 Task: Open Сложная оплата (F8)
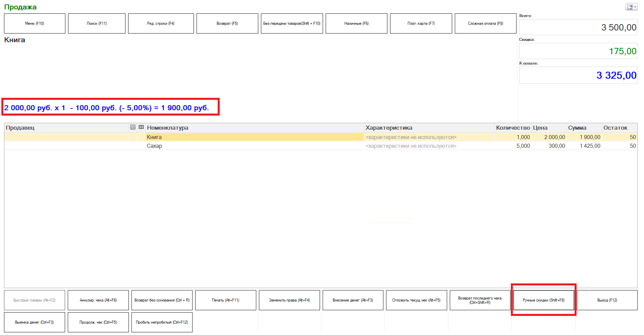pyautogui.click(x=485, y=23)
